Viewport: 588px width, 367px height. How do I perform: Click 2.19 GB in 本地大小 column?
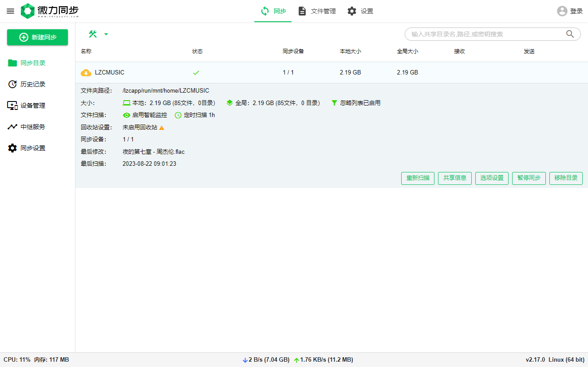(x=351, y=72)
